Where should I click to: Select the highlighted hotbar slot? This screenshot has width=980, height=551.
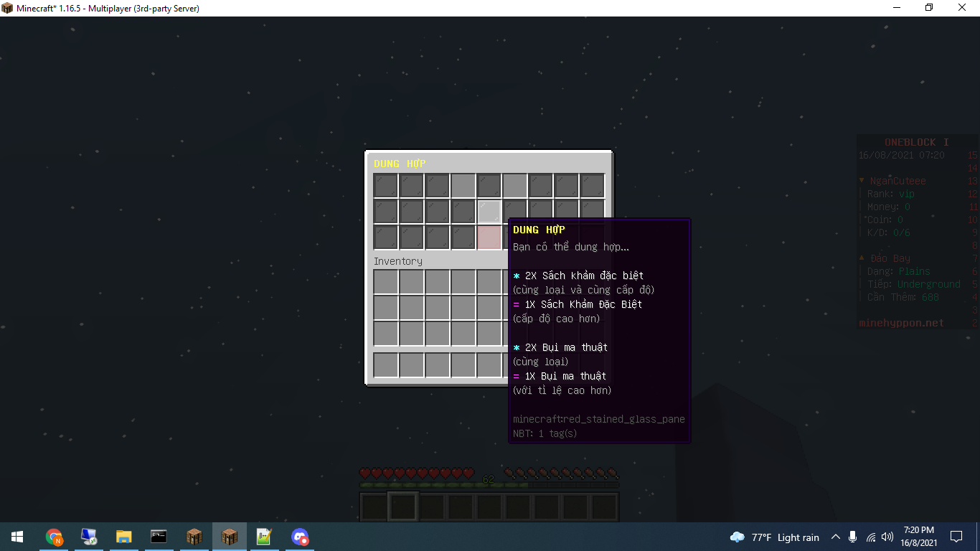402,507
